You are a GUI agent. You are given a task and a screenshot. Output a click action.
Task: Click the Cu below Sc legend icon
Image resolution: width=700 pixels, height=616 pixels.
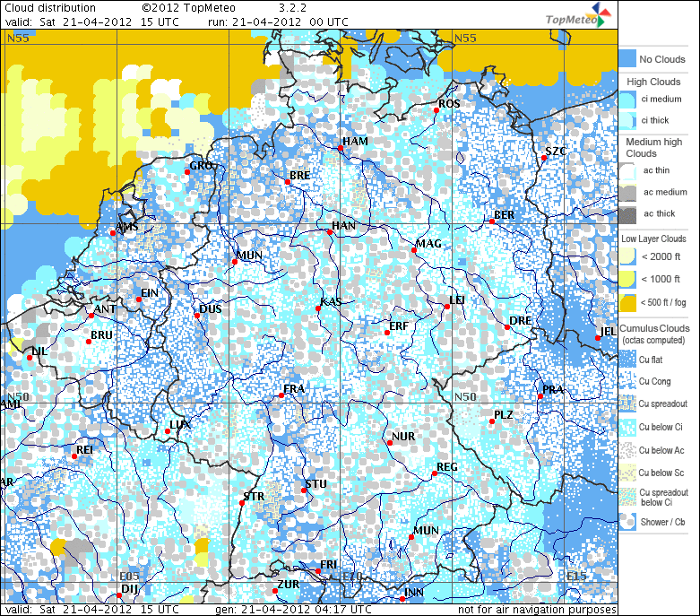click(627, 473)
